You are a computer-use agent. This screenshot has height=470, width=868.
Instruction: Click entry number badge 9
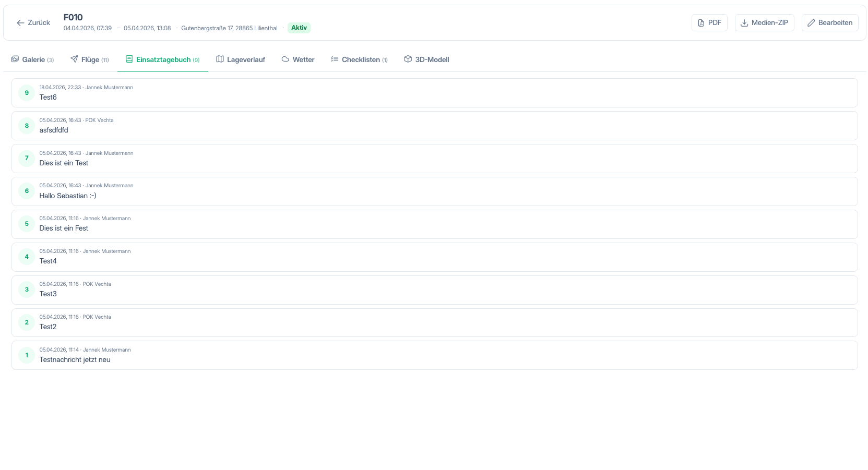pyautogui.click(x=27, y=93)
